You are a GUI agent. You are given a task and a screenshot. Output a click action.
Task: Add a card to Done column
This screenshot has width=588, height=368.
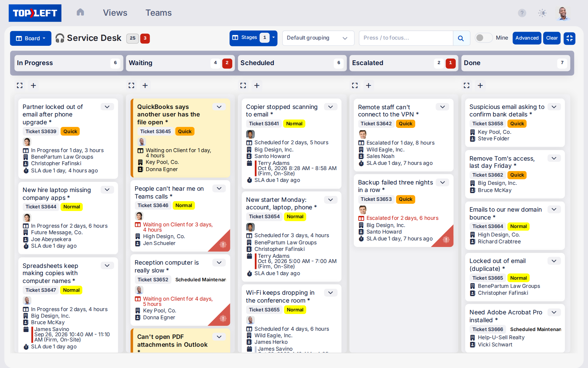click(x=480, y=85)
